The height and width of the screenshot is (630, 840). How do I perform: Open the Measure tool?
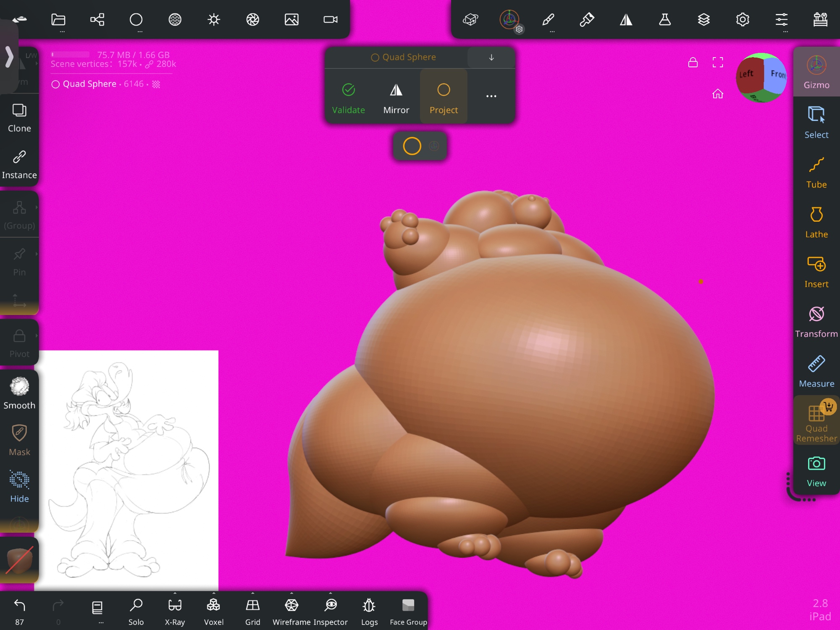(x=816, y=371)
